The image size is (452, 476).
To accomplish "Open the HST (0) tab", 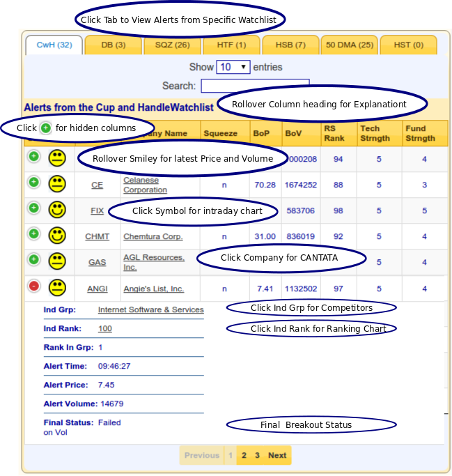I will [409, 45].
